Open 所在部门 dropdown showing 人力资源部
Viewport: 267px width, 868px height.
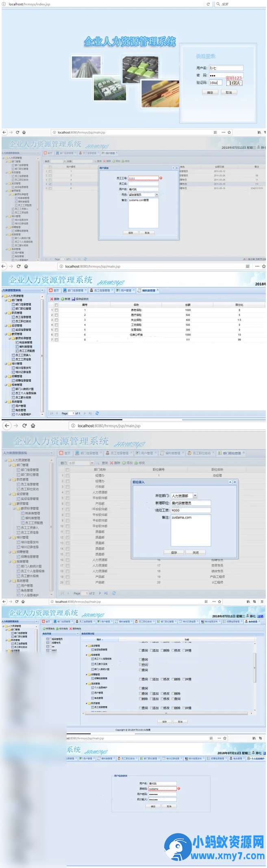coord(195,496)
